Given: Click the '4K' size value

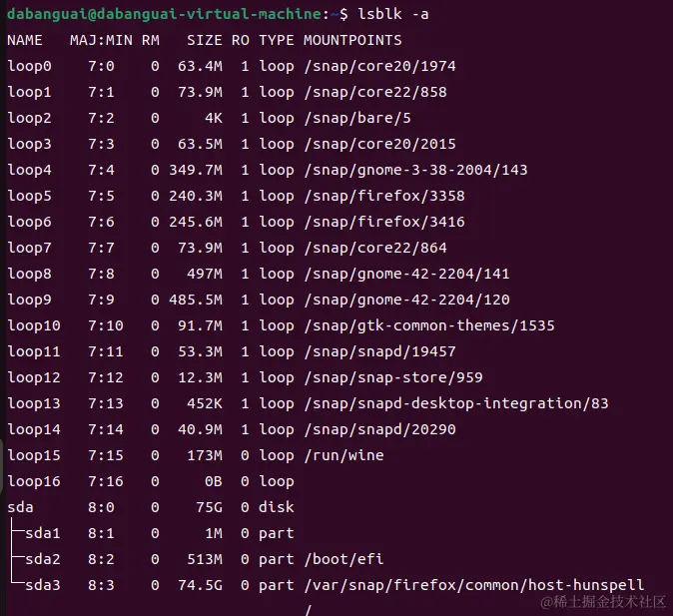Looking at the screenshot, I should pos(214,118).
